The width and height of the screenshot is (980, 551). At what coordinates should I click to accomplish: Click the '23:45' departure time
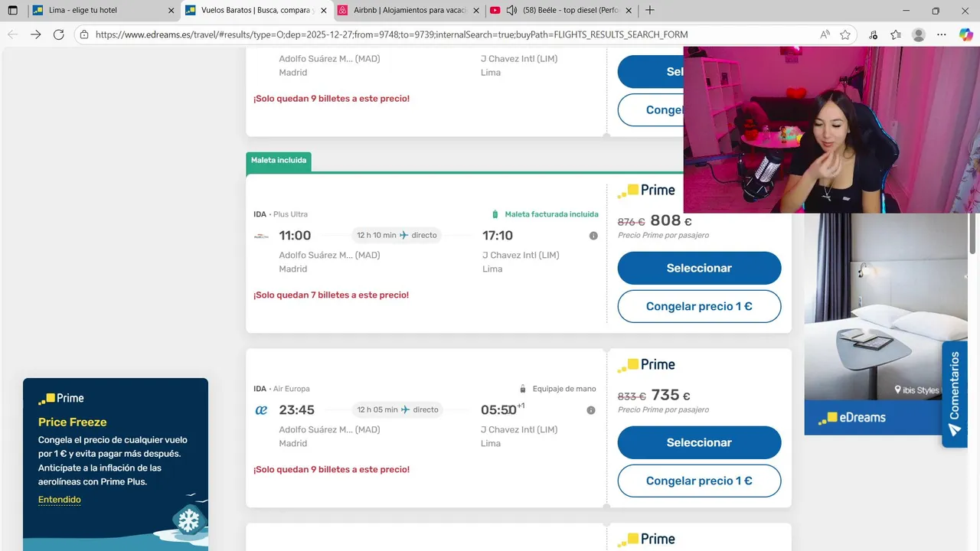296,410
